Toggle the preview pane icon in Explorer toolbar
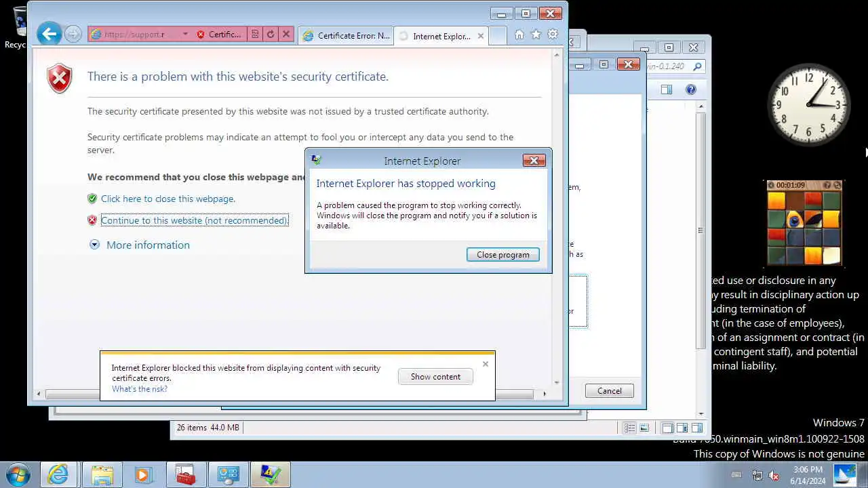This screenshot has height=488, width=868. (667, 89)
